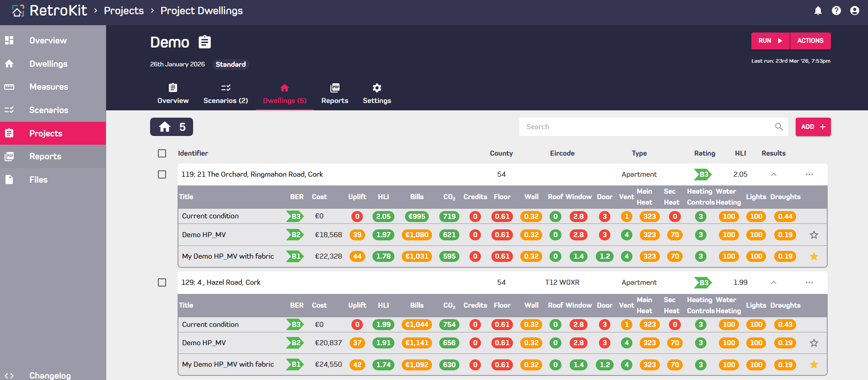The height and width of the screenshot is (380, 868).
Task: Open the ACTIONS dropdown menu
Action: coord(810,41)
